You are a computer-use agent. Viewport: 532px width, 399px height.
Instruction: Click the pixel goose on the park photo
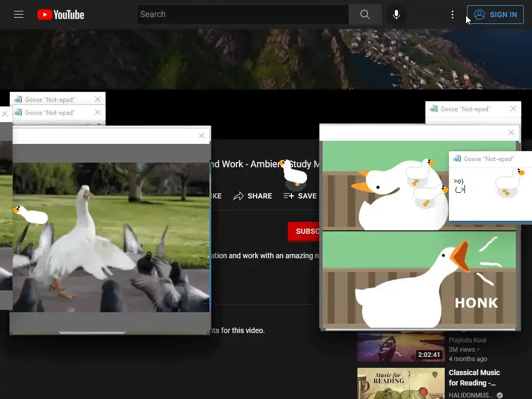tap(31, 217)
